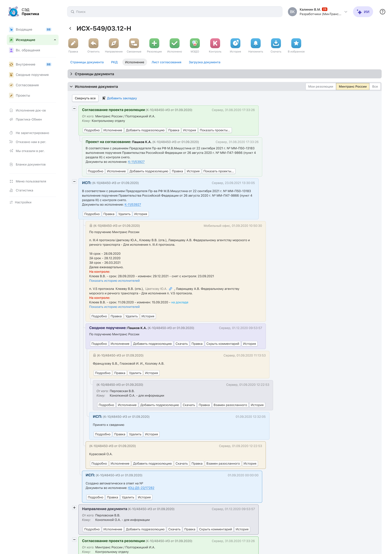
Task: Add document via В избранное star icon
Action: [296, 43]
